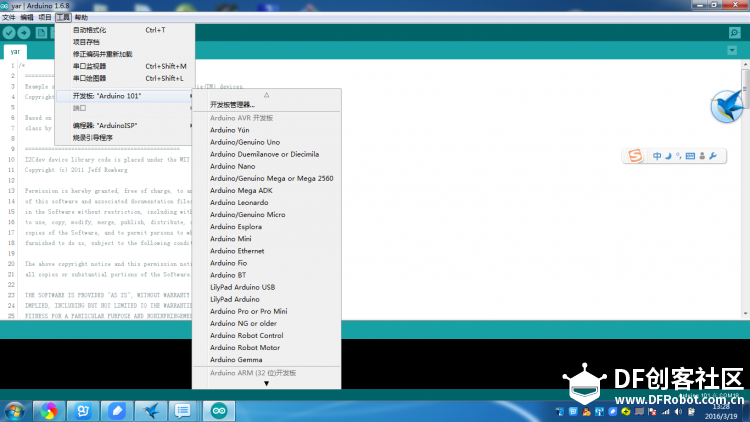Image resolution: width=750 pixels, height=422 pixels.
Task: Select LilyPad Arduino USB board
Action: tap(266, 287)
